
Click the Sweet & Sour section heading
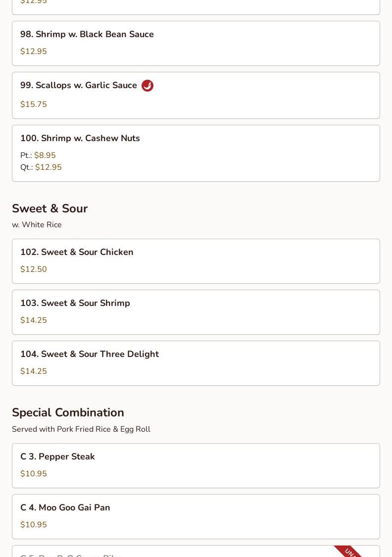(x=49, y=209)
